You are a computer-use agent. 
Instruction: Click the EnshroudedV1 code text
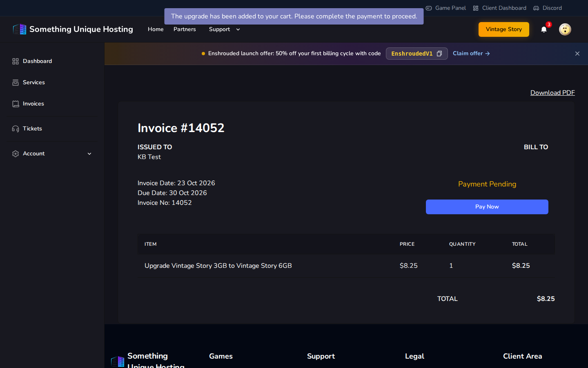(x=412, y=54)
